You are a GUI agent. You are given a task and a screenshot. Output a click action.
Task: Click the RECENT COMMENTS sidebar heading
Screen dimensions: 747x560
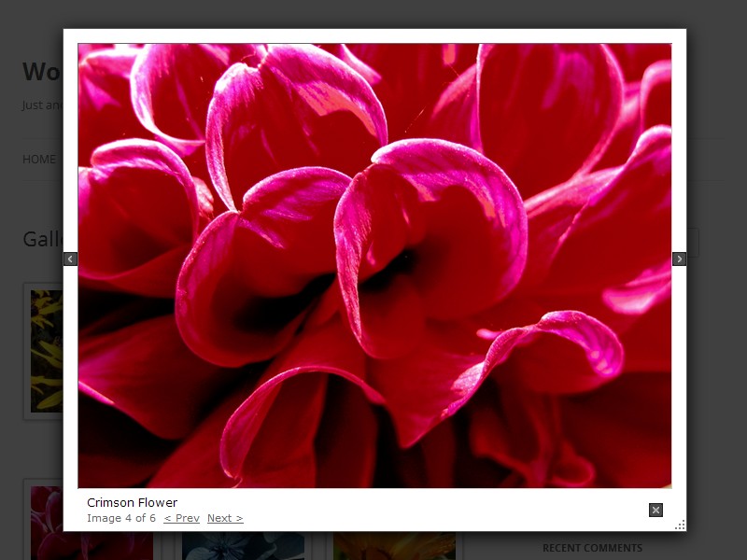[x=592, y=548]
